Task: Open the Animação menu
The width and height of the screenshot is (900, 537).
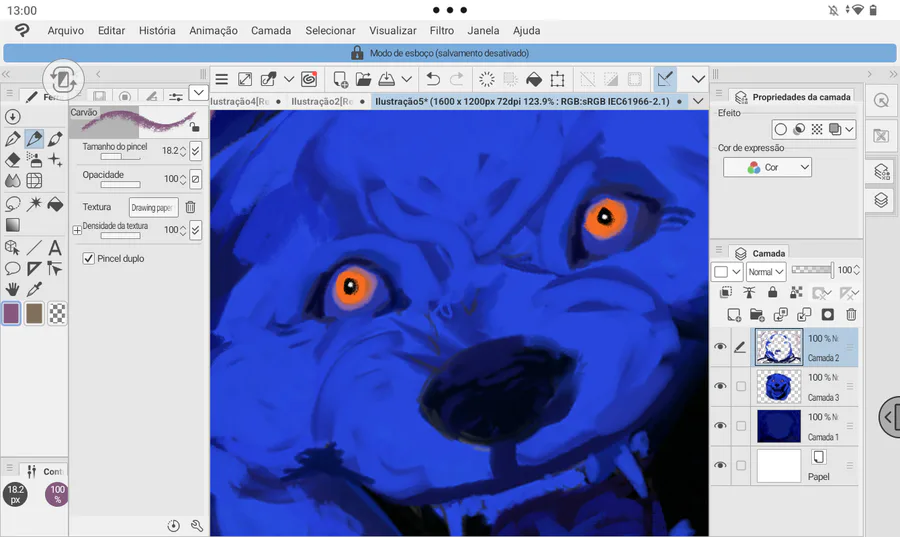Action: tap(214, 30)
